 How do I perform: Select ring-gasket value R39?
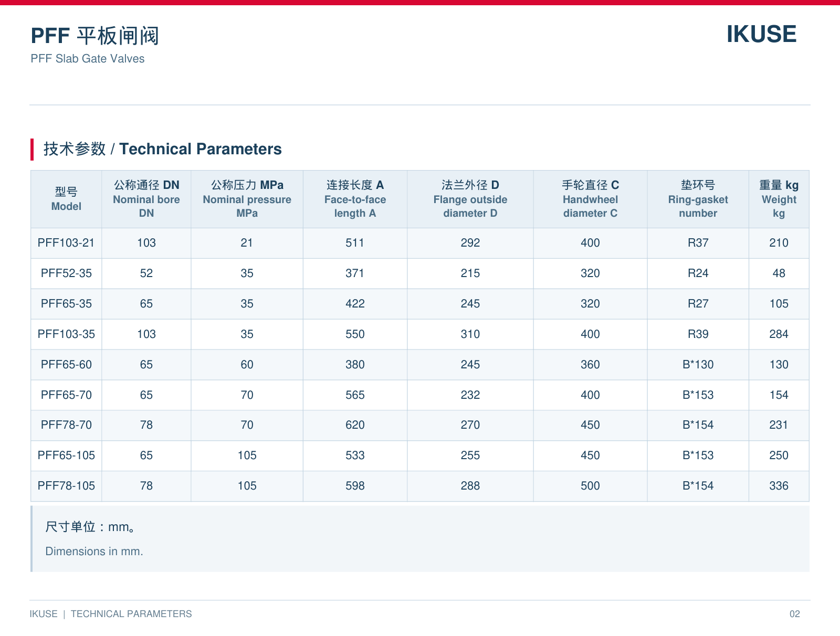tap(698, 334)
